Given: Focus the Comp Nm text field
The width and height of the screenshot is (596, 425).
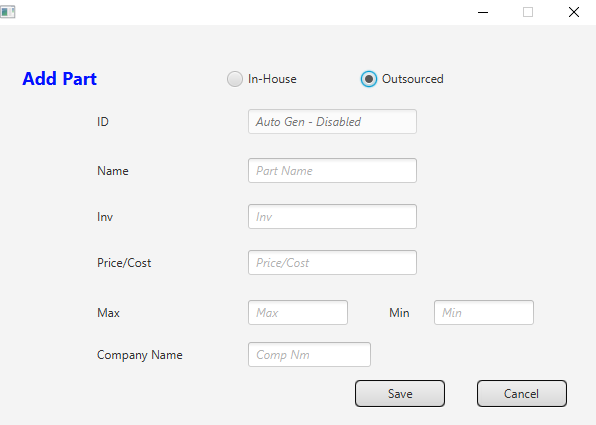Looking at the screenshot, I should [x=309, y=355].
